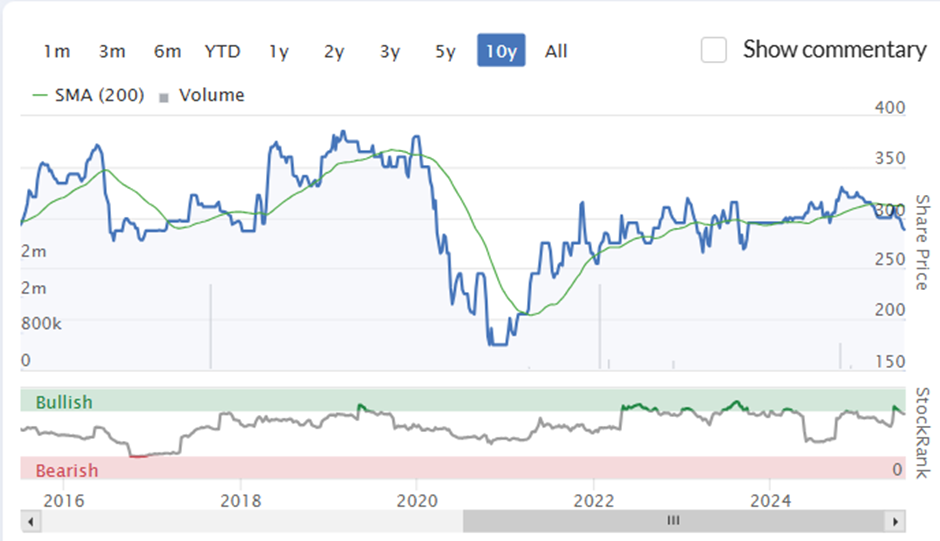Screen dimensions: 940x541
Task: Click the active 10y range button
Action: 501,50
